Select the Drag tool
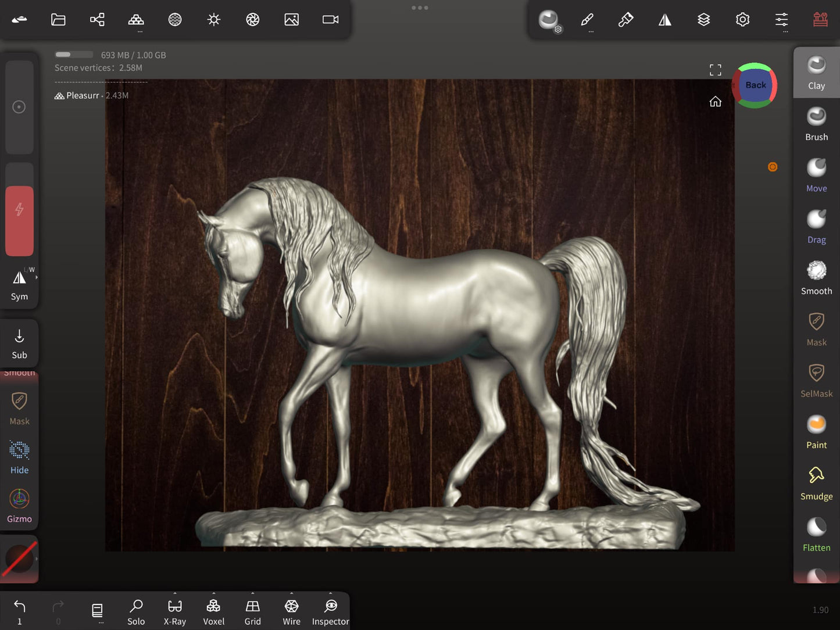The height and width of the screenshot is (630, 840). (x=817, y=226)
